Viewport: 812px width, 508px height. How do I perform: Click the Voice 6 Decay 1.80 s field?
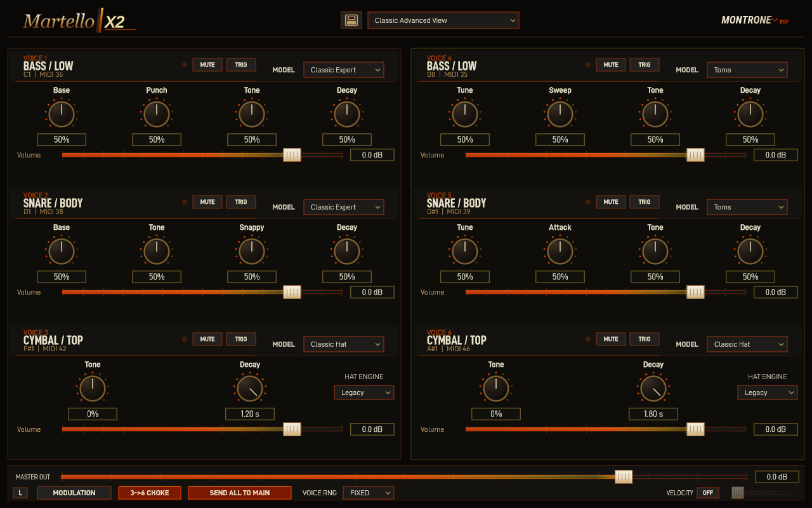[x=653, y=414]
